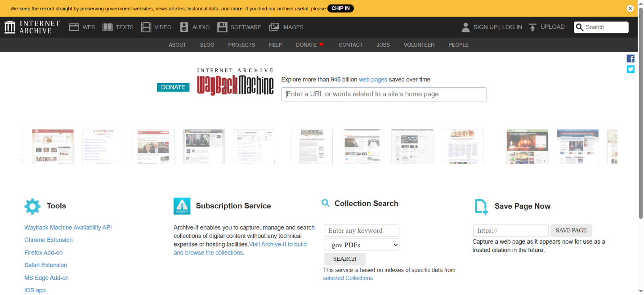This screenshot has height=295, width=644.
Task: Expand the .gov PDFs collection dropdown
Action: 362,245
